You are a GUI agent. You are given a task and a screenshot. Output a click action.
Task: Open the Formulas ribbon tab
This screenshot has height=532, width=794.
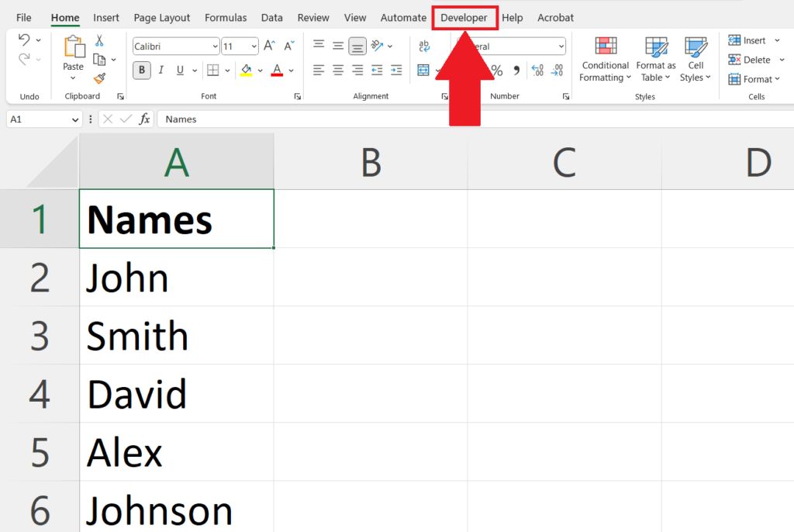click(226, 17)
